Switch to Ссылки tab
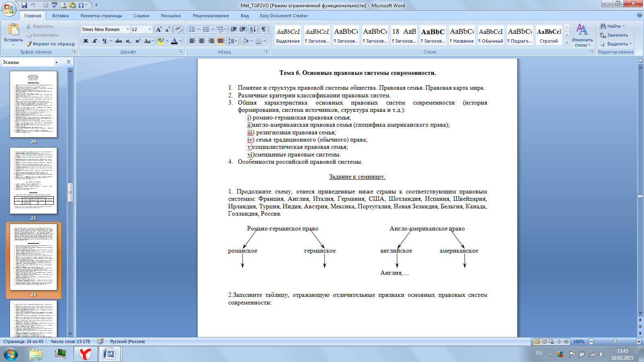644x362 pixels. point(141,16)
